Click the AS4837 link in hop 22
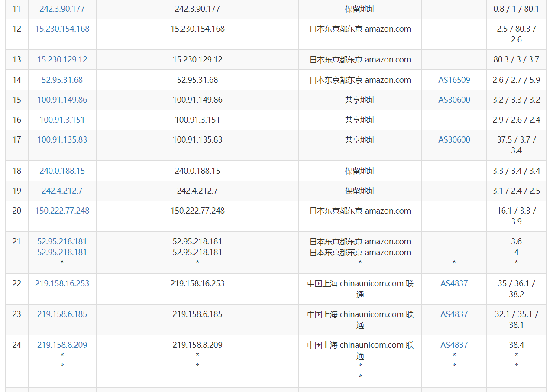This screenshot has width=553, height=392. pyautogui.click(x=454, y=283)
